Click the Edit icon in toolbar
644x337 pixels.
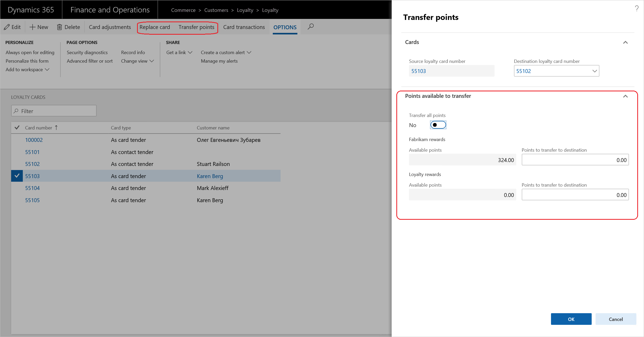(12, 27)
